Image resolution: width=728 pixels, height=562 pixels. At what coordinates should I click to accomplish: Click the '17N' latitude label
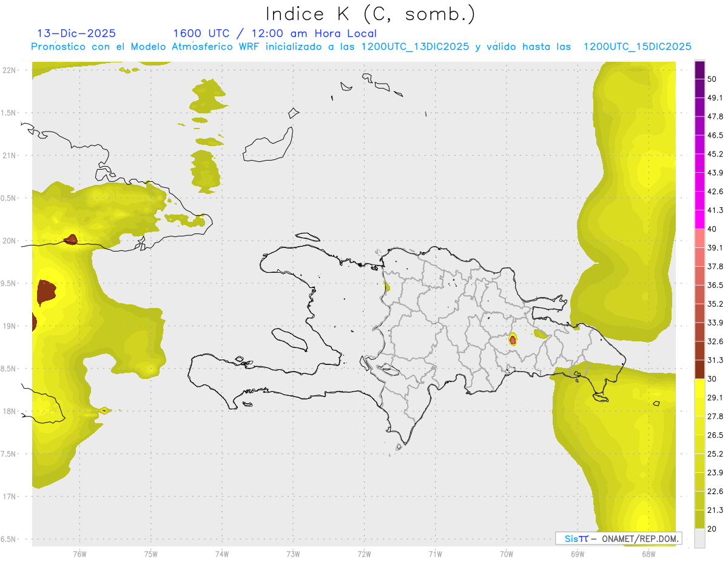[x=10, y=497]
